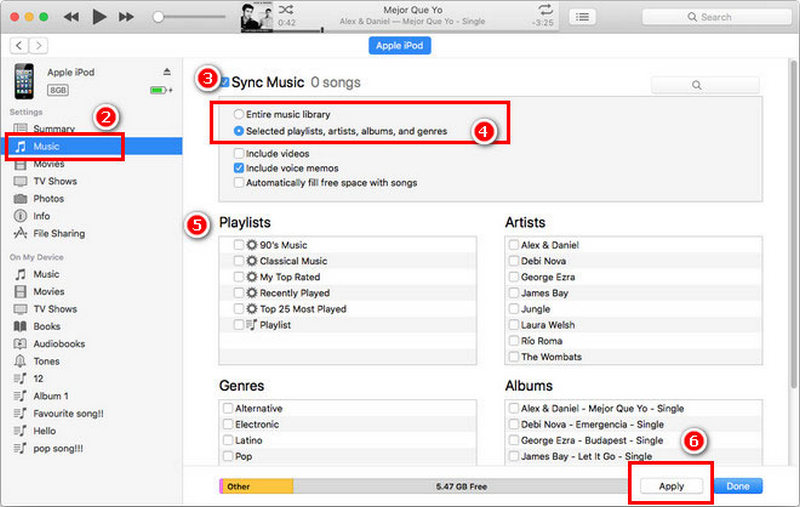800x507 pixels.
Task: Open the Album 1 playlist
Action: (x=51, y=396)
